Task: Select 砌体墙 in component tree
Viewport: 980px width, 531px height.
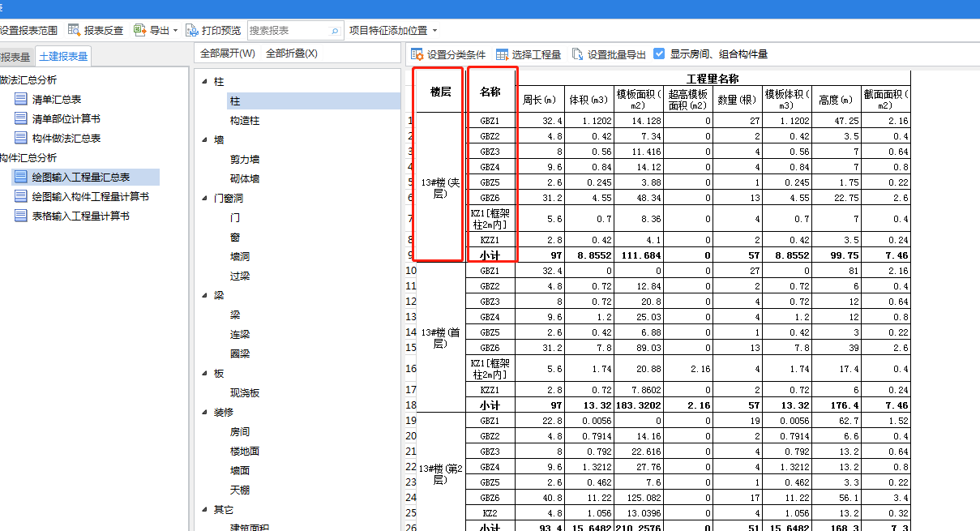Action: [x=245, y=178]
